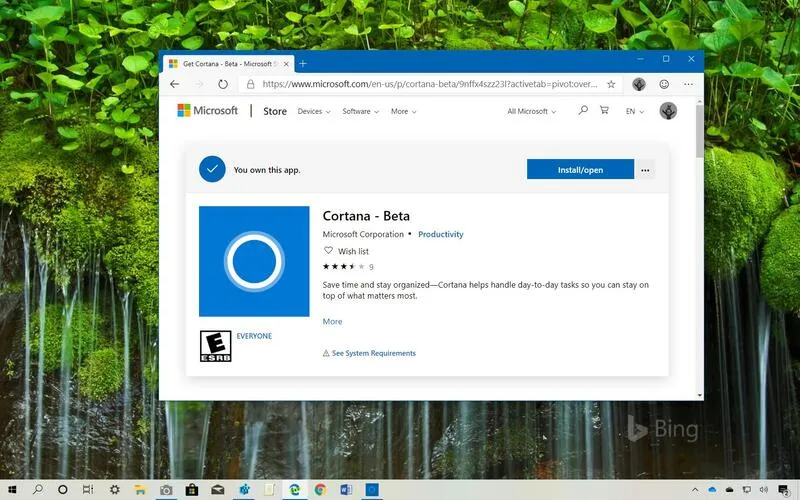Open the Camera app from the taskbar
Image resolution: width=800 pixels, height=500 pixels.
click(x=166, y=490)
